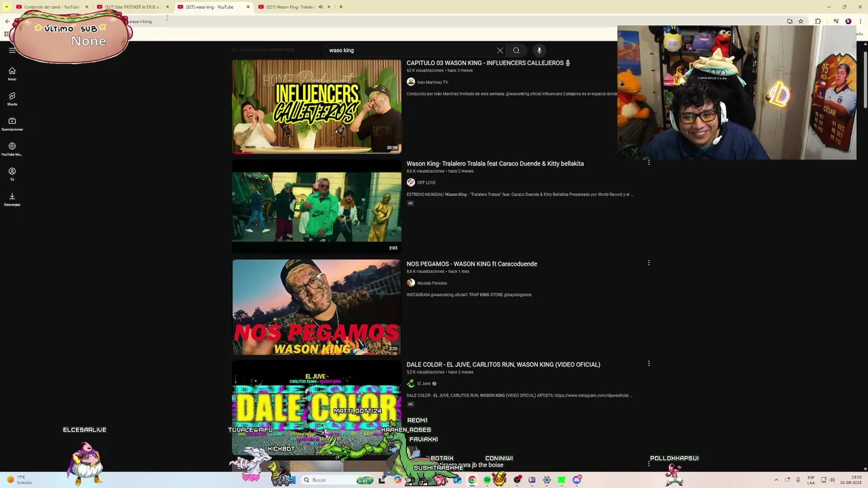Viewport: 868px width, 488px height.
Task: Open the Chrome three-dot menu
Action: (860, 21)
